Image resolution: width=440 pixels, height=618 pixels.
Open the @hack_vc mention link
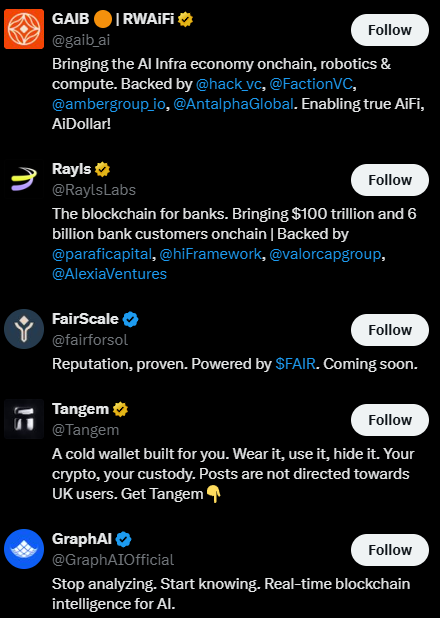click(x=229, y=84)
